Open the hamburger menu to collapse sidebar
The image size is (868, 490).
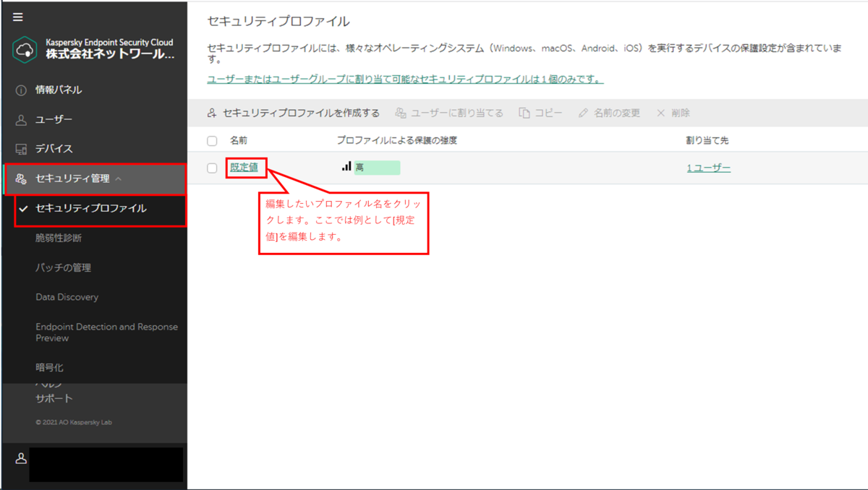click(x=18, y=17)
